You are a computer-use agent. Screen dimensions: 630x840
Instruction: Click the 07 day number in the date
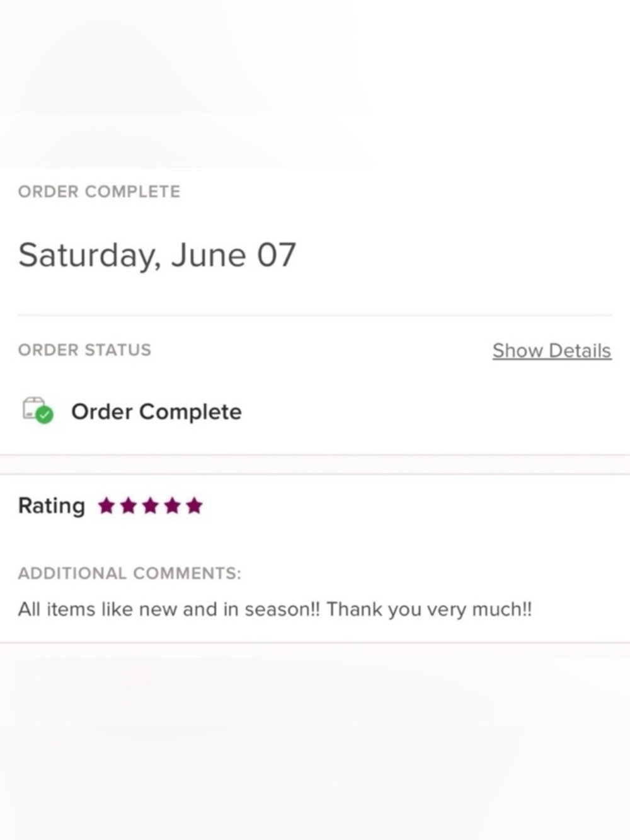tap(276, 255)
